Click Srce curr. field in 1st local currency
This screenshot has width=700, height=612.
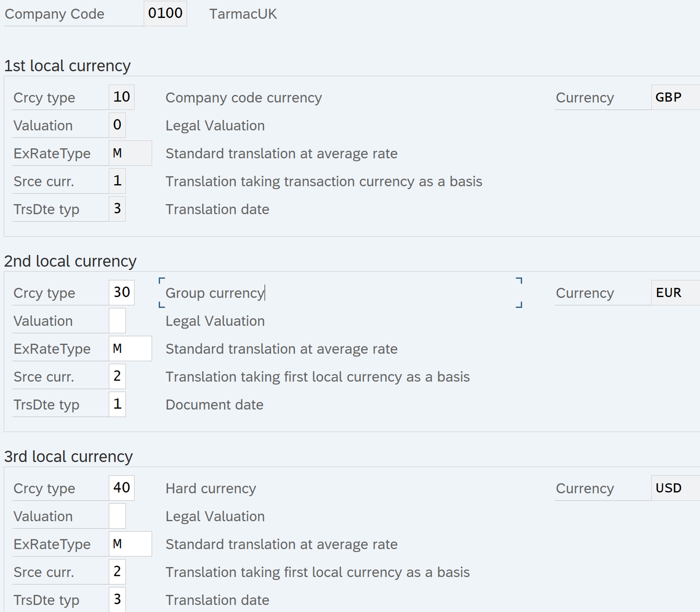click(117, 181)
